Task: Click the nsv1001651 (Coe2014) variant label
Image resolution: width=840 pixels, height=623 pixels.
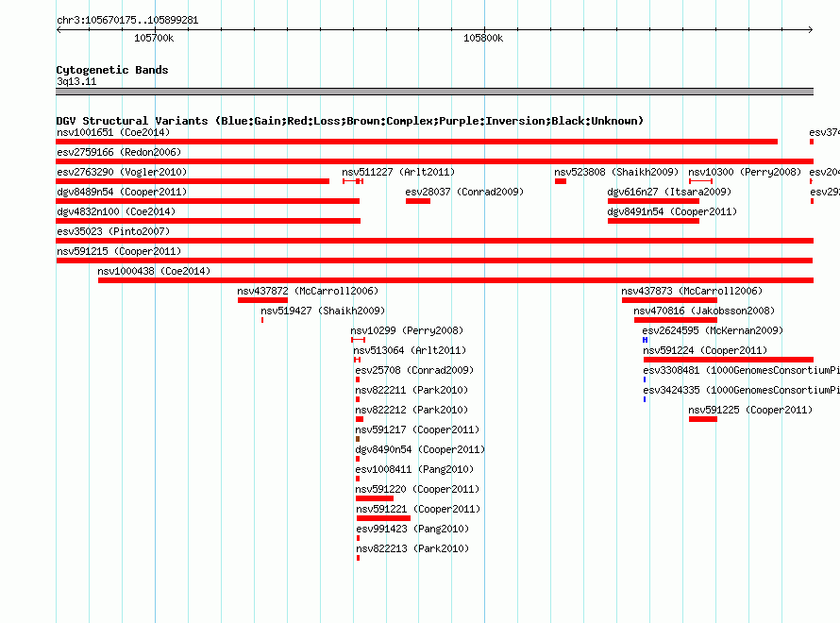Action: 113,132
